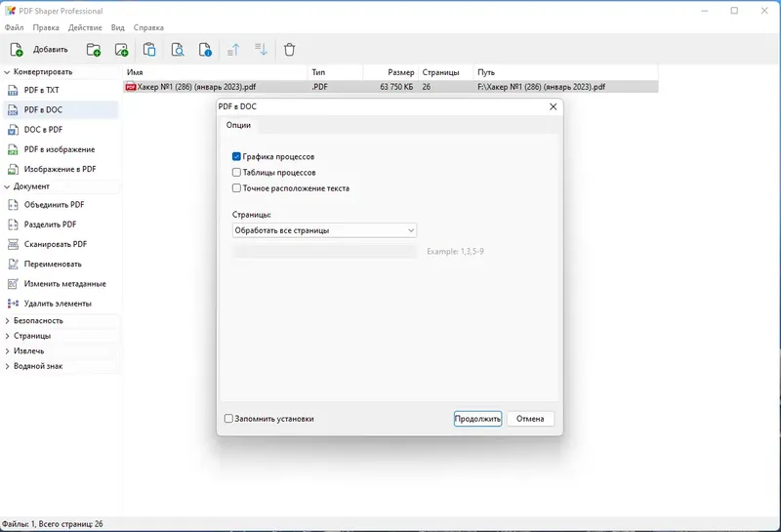Click the PDF в изображение icon
Viewport: 781px width, 532px height.
pos(13,149)
